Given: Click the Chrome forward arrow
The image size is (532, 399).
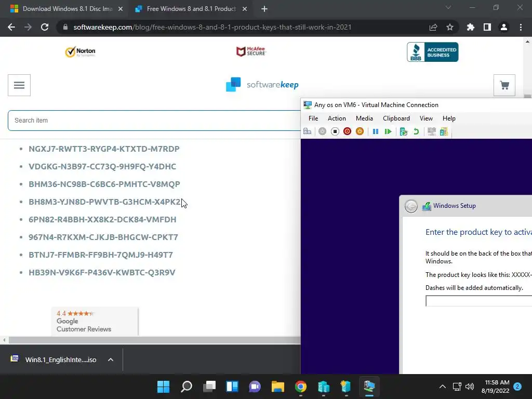Looking at the screenshot, I should pyautogui.click(x=28, y=27).
